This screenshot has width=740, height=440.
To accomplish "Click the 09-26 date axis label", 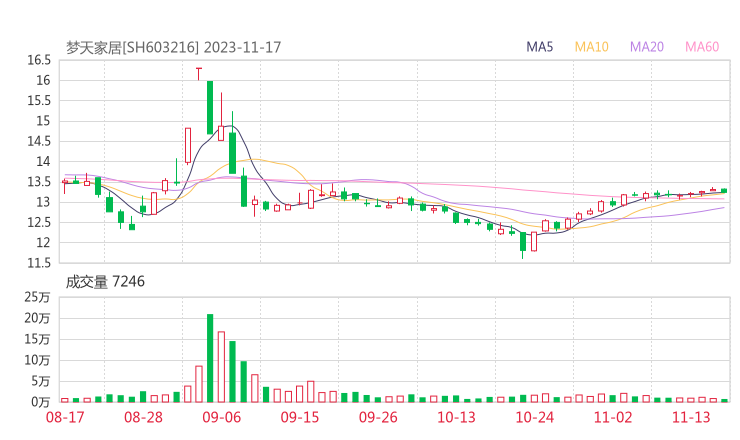I will click(378, 417).
